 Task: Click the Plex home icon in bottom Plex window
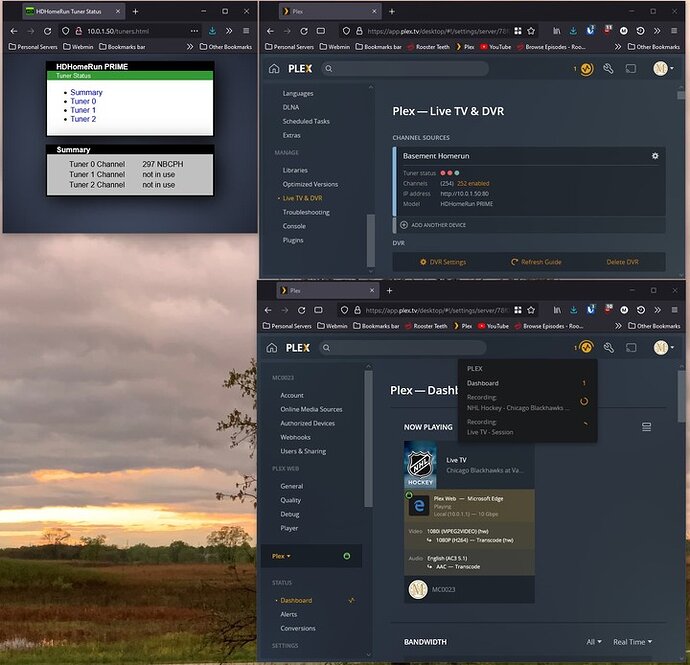(x=272, y=348)
